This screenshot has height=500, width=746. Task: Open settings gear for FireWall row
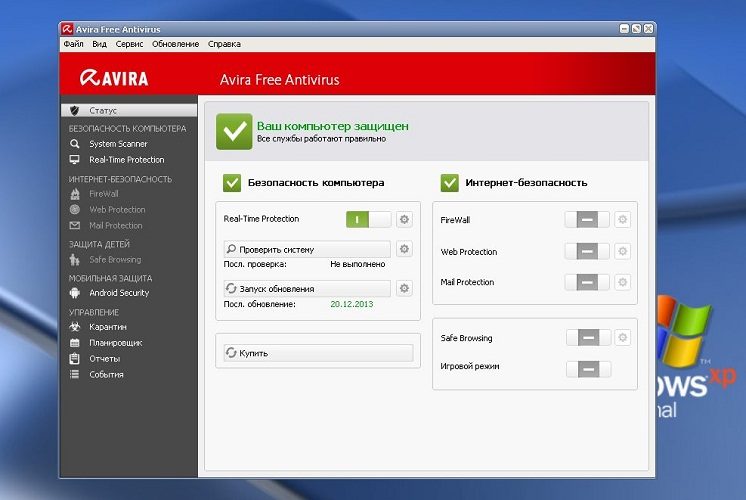pyautogui.click(x=622, y=219)
